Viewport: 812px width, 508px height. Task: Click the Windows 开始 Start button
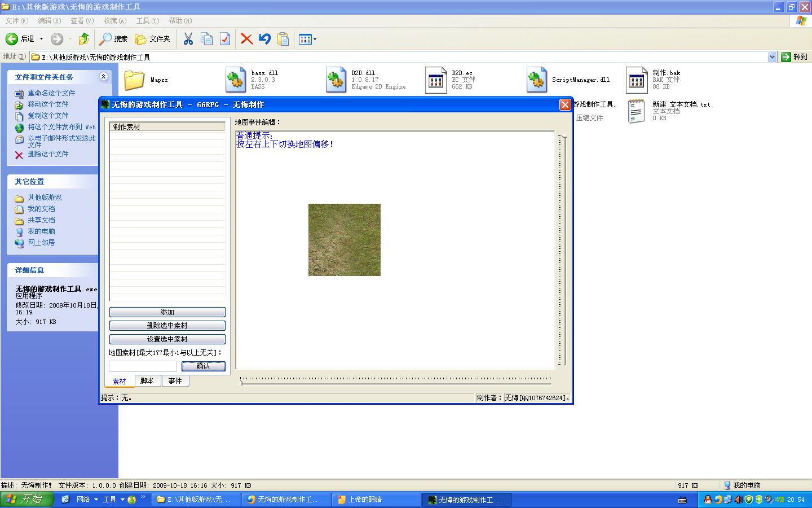[27, 500]
